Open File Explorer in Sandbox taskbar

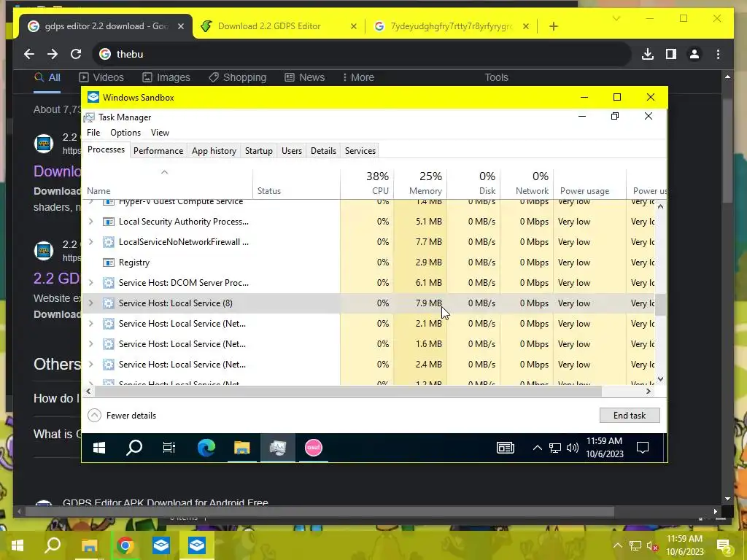click(x=242, y=448)
